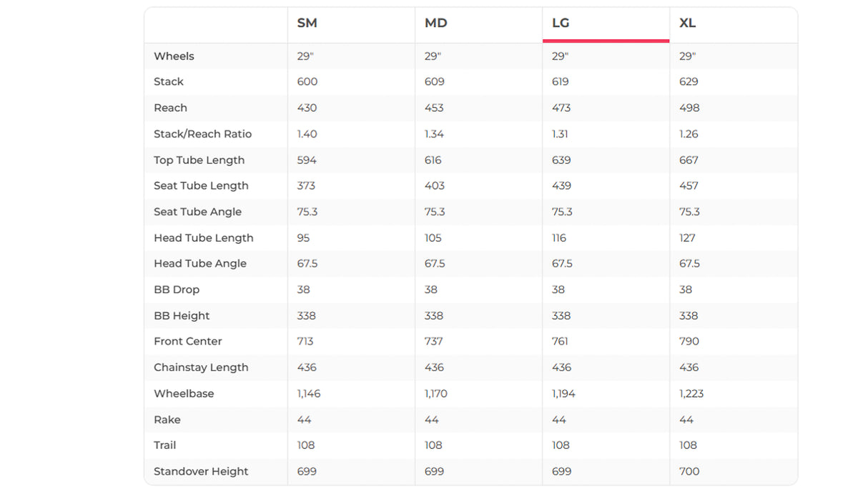Click the Stack/Reach Ratio row label
The height and width of the screenshot is (488, 868).
[x=202, y=134]
